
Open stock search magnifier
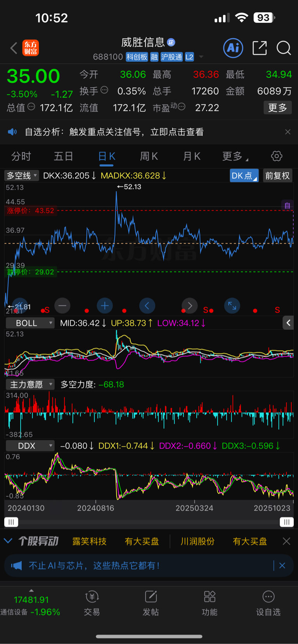284,48
